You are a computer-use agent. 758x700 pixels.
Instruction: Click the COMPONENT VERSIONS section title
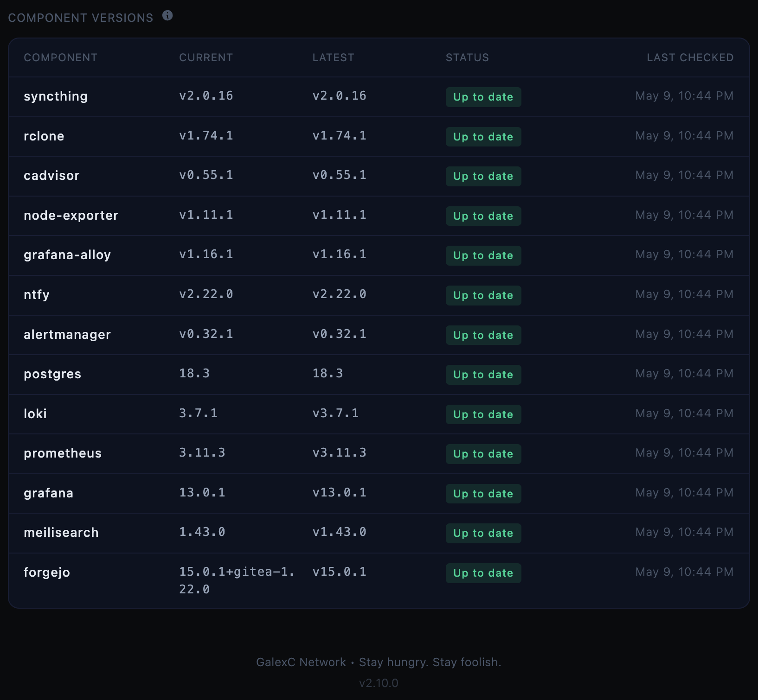(81, 18)
